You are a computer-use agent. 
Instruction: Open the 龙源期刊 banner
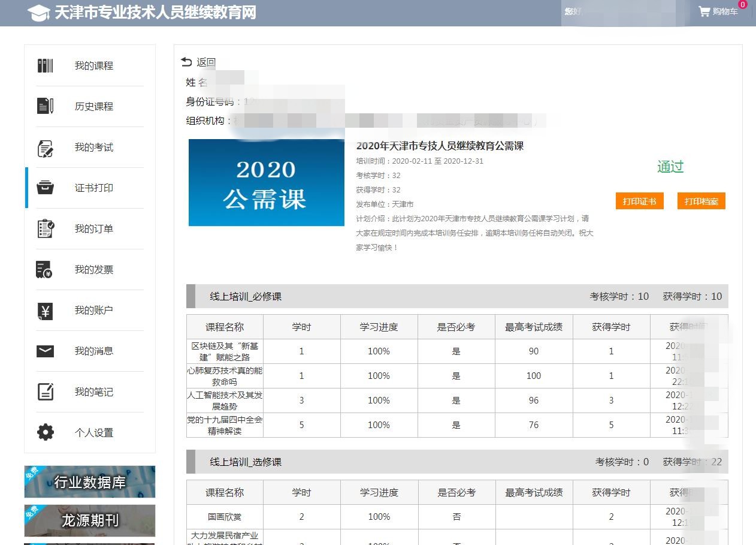point(90,520)
